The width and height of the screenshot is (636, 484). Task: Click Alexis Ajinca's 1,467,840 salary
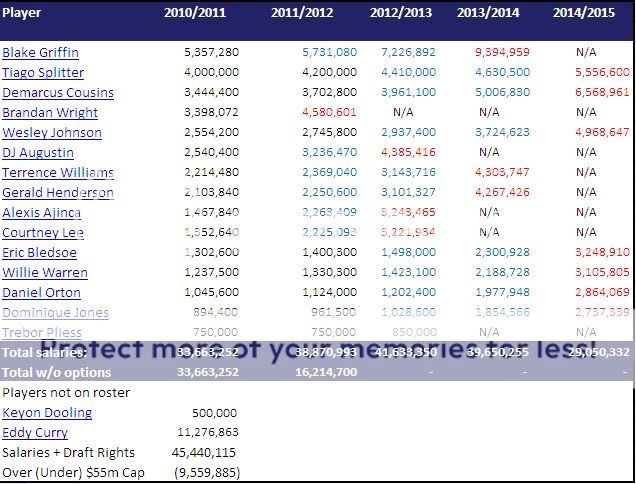pos(211,212)
